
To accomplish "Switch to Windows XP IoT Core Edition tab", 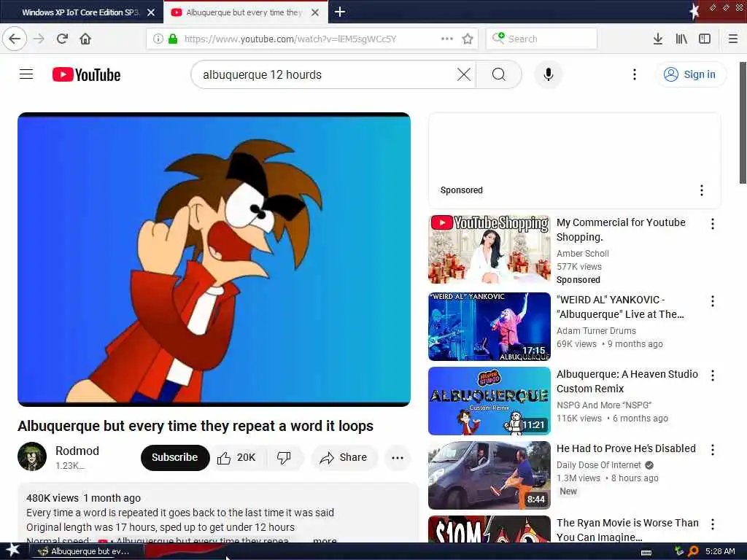I will (x=80, y=12).
